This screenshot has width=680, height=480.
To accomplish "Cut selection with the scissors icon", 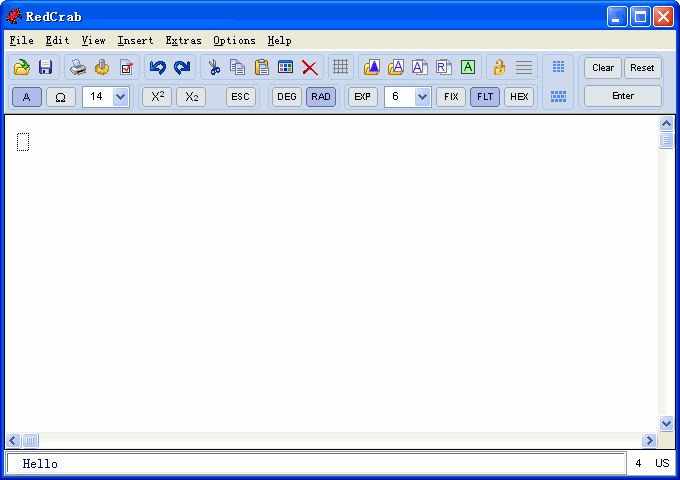I will tap(213, 67).
